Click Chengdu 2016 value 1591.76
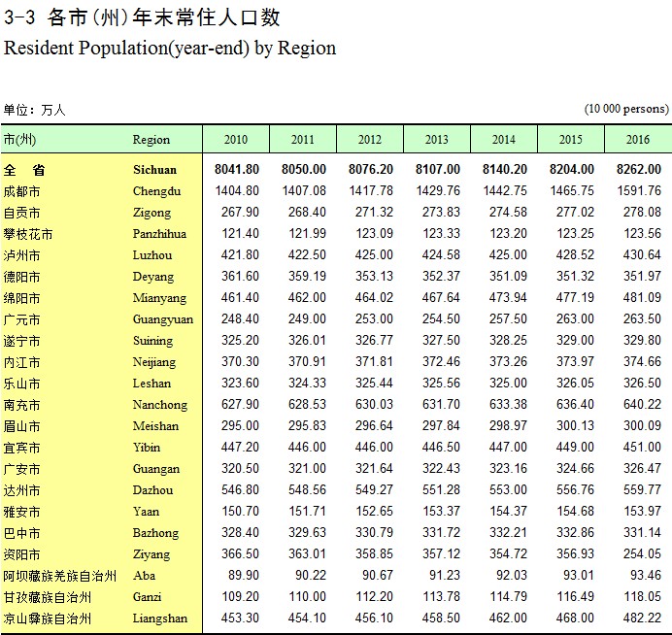The width and height of the screenshot is (672, 635). pyautogui.click(x=639, y=190)
